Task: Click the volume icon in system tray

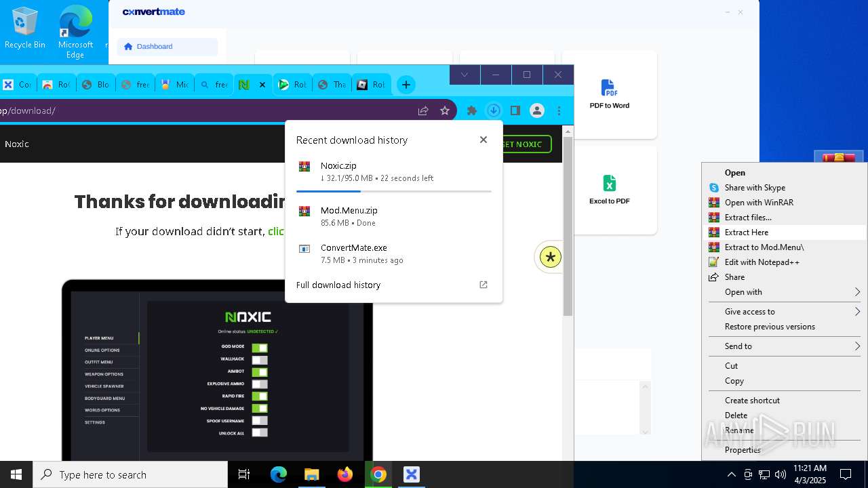Action: pos(781,474)
